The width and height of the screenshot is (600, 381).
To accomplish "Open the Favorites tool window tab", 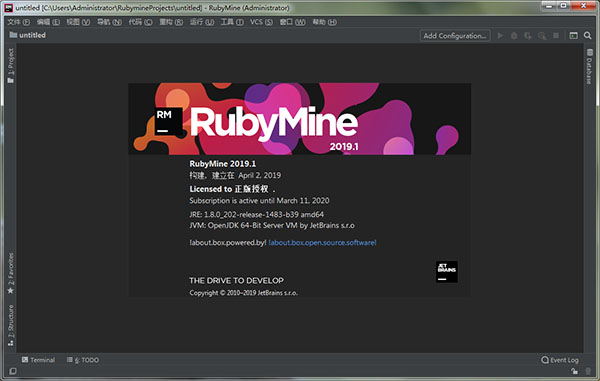I will coord(10,273).
